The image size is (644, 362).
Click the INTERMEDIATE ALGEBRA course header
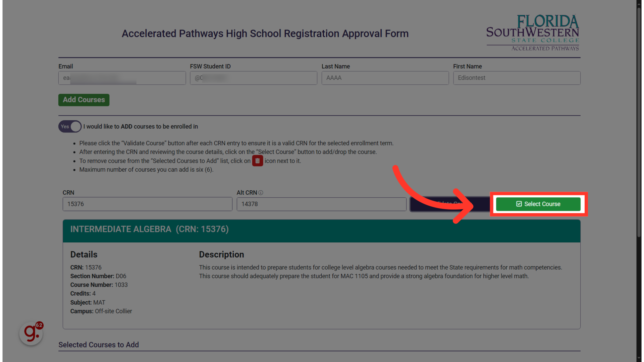coord(322,229)
